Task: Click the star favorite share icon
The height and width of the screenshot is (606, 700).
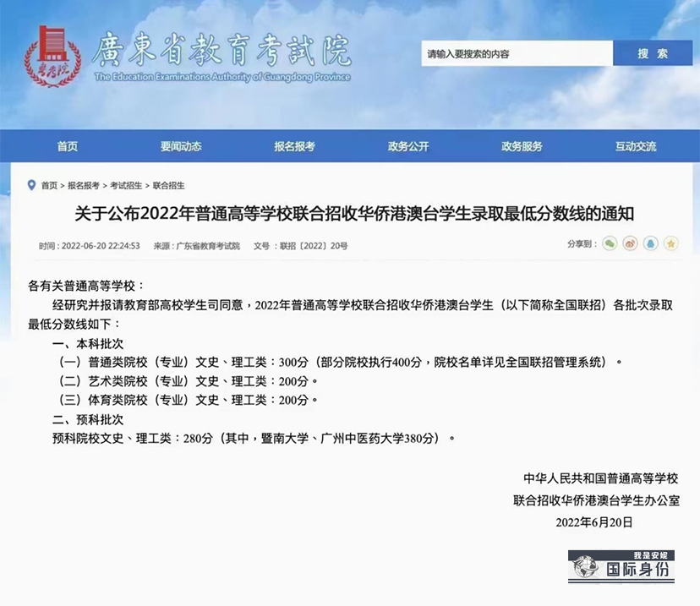Action: [x=670, y=243]
